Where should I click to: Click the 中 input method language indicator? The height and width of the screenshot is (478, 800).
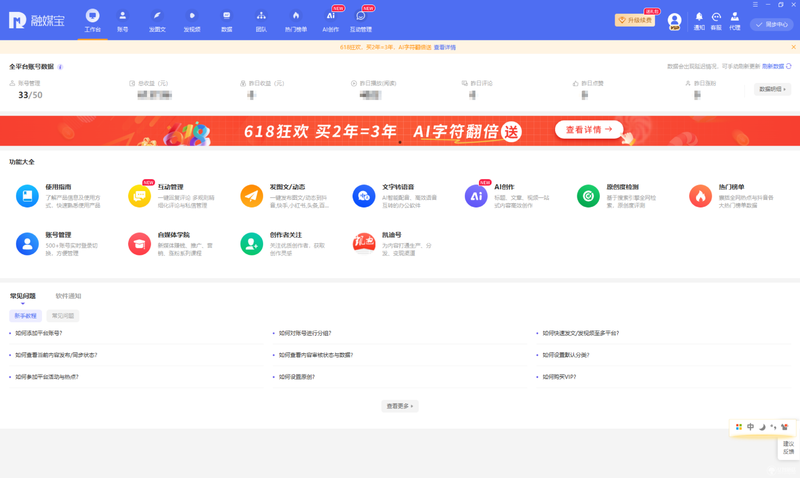click(751, 427)
